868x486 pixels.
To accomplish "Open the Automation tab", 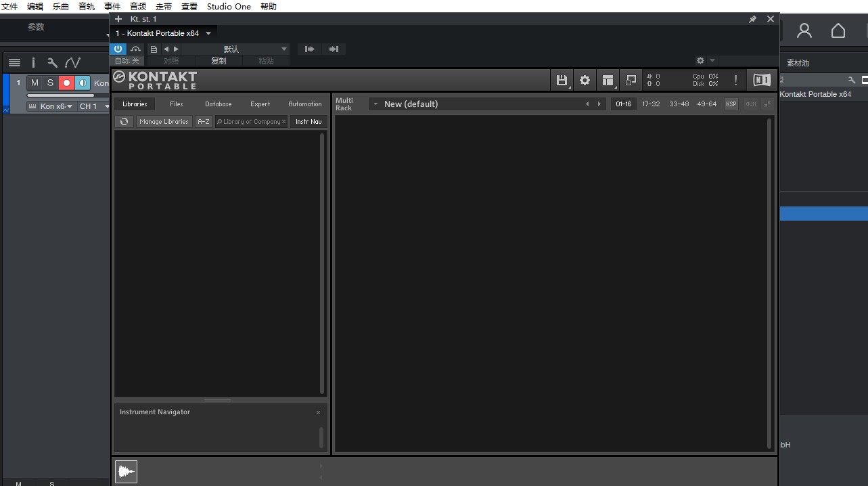I will coord(305,104).
